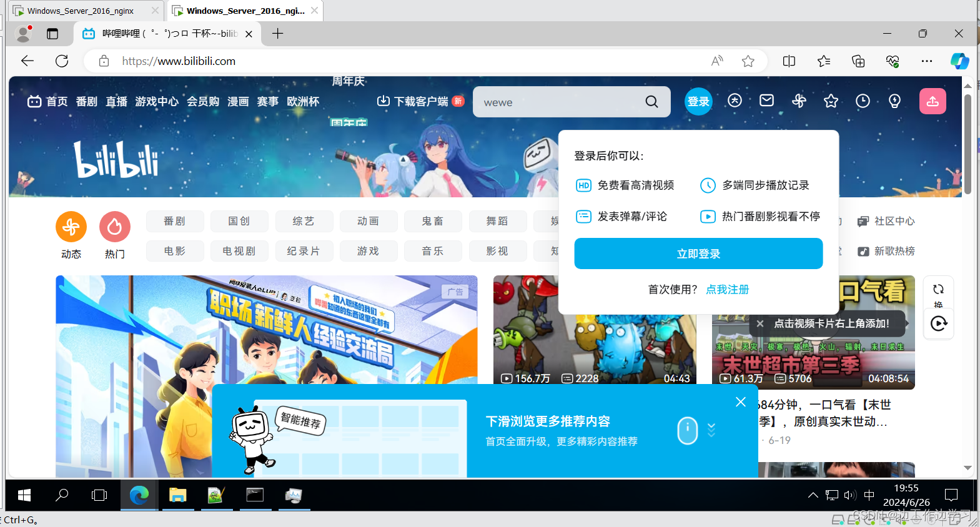Open the watch history clock icon
The image size is (980, 527).
[x=863, y=101]
